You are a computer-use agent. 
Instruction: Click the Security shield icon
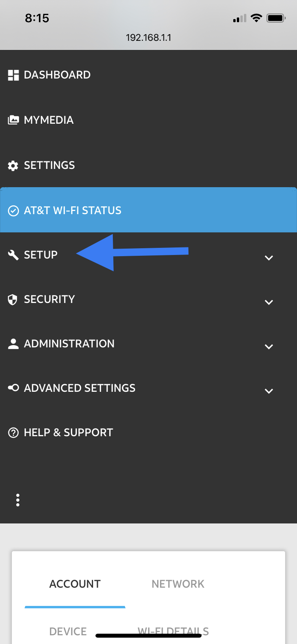[x=13, y=299]
